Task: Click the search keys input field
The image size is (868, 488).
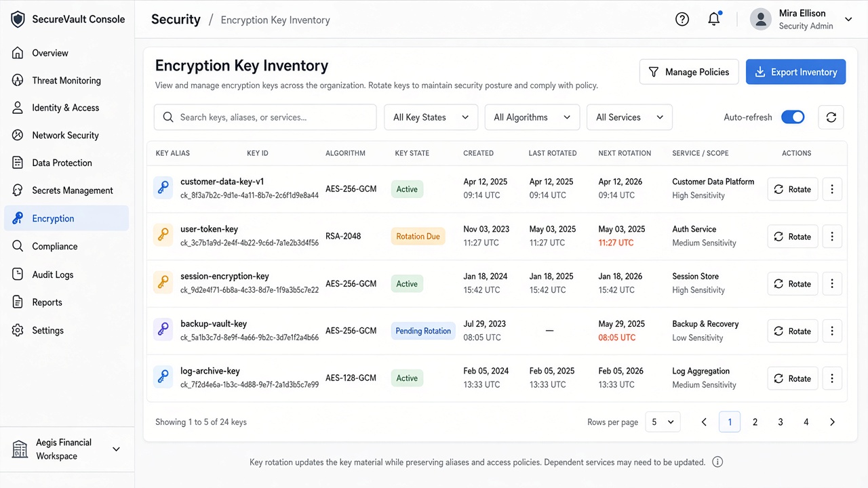Action: pyautogui.click(x=265, y=117)
